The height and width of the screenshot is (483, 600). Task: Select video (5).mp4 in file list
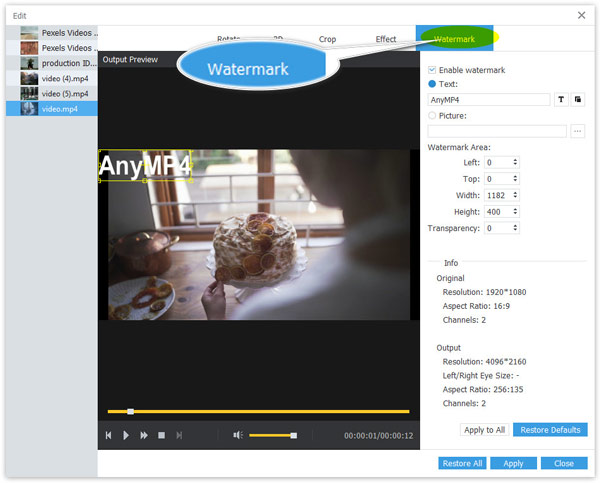click(52, 94)
